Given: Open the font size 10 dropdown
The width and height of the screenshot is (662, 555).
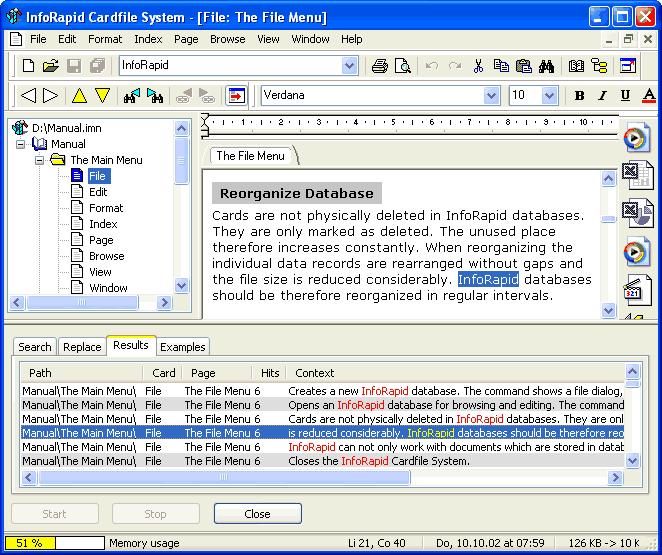Looking at the screenshot, I should [549, 95].
